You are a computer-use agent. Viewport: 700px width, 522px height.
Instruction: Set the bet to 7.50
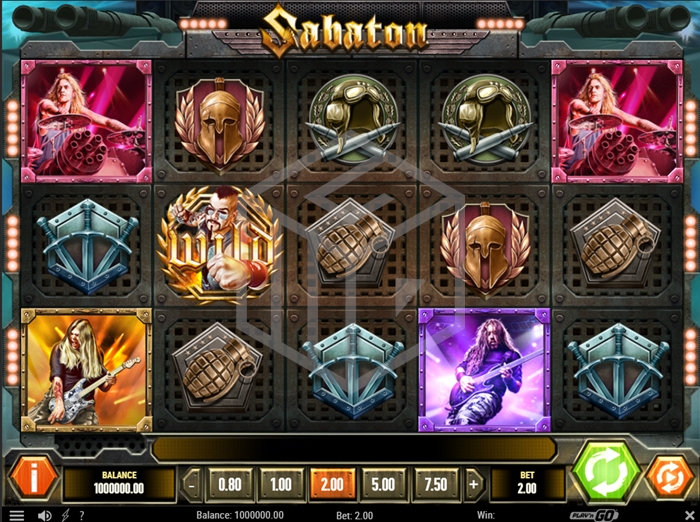pyautogui.click(x=435, y=484)
